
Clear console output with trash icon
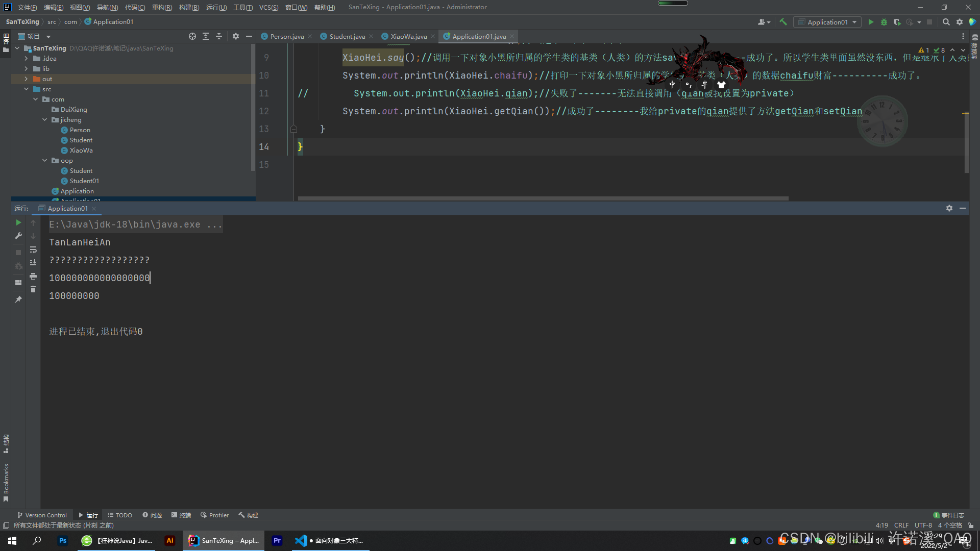pyautogui.click(x=33, y=289)
